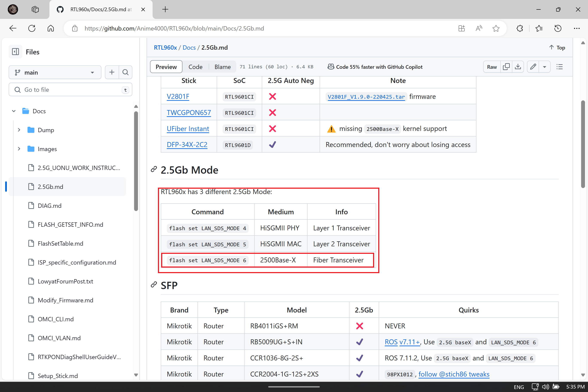Close the RTL960x browser tab
The height and width of the screenshot is (392, 588).
(143, 9)
